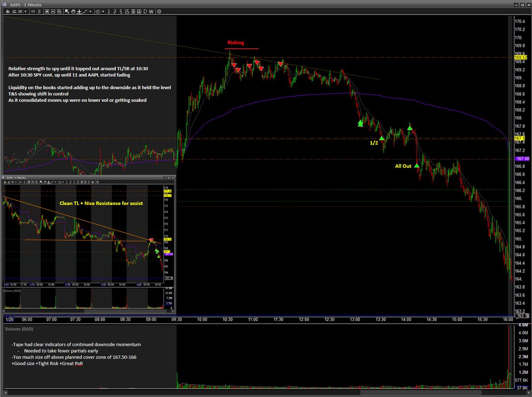
Task: Expand clock dropdown arrow in 1 Minute toolbar
Action: click(103, 12)
